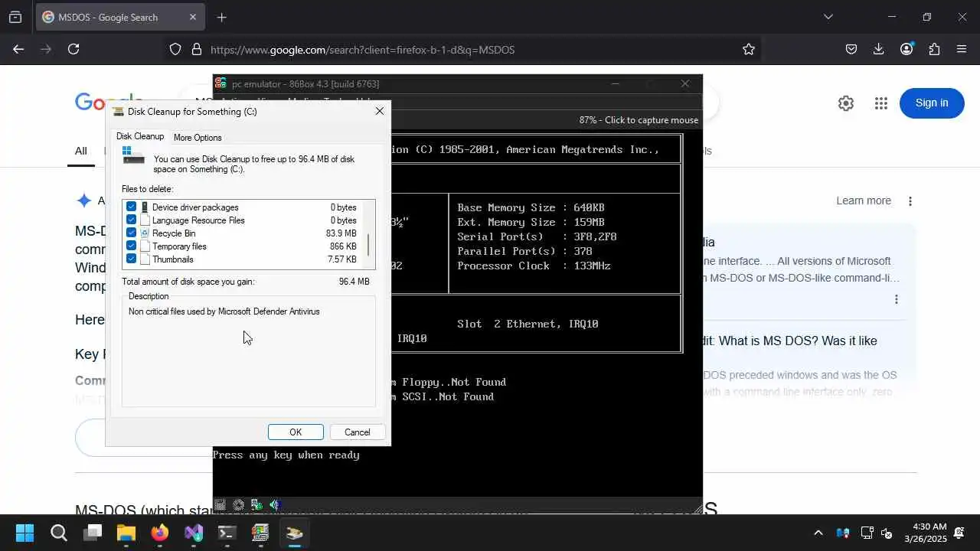Select the Language Resource Files row label
Screen dimensions: 980x551
(198, 220)
